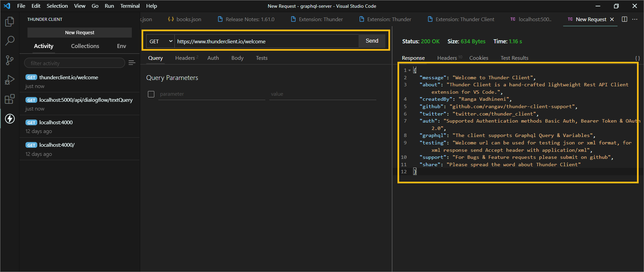Click the response format braces icon
The width and height of the screenshot is (644, 272).
tap(637, 58)
